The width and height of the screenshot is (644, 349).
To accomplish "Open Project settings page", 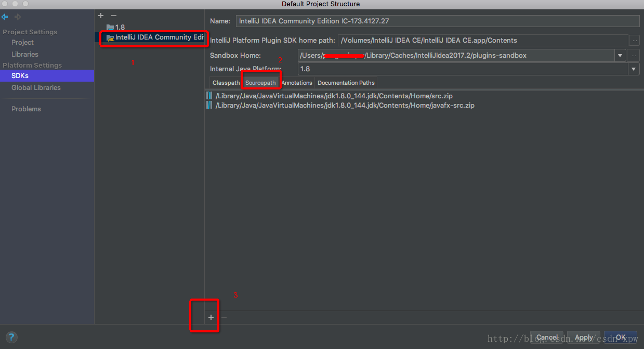I will tap(22, 43).
